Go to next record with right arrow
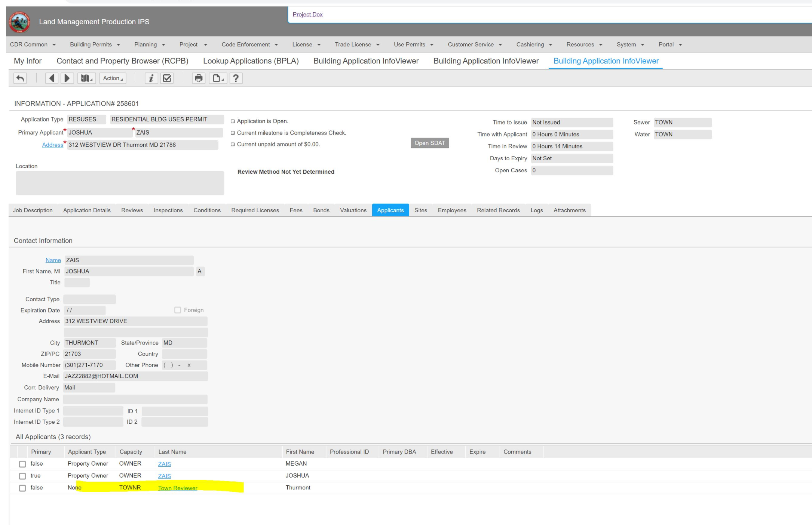Screen dimensions: 812x525 (x=67, y=78)
